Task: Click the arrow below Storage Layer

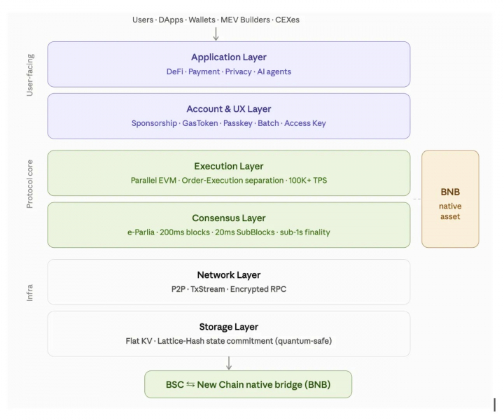Action: tap(229, 363)
